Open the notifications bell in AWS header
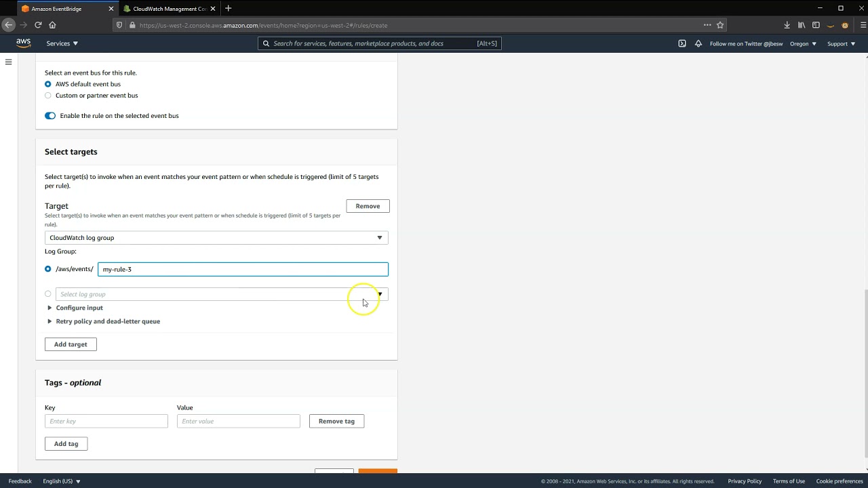 [x=698, y=43]
